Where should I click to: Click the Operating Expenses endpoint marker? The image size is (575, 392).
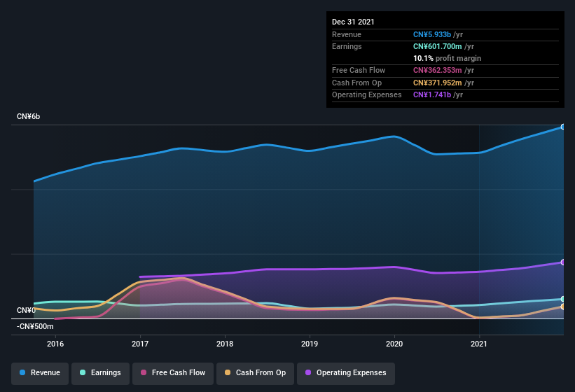pyautogui.click(x=563, y=262)
